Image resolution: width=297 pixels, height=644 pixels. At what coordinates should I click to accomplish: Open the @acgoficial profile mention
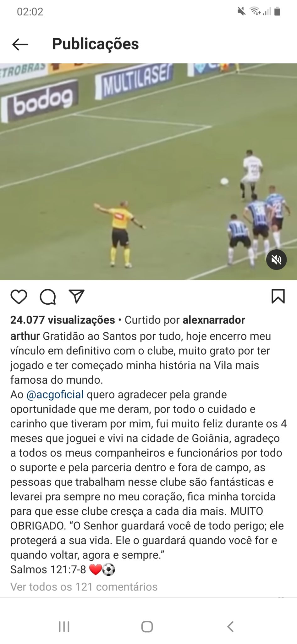[x=55, y=394]
